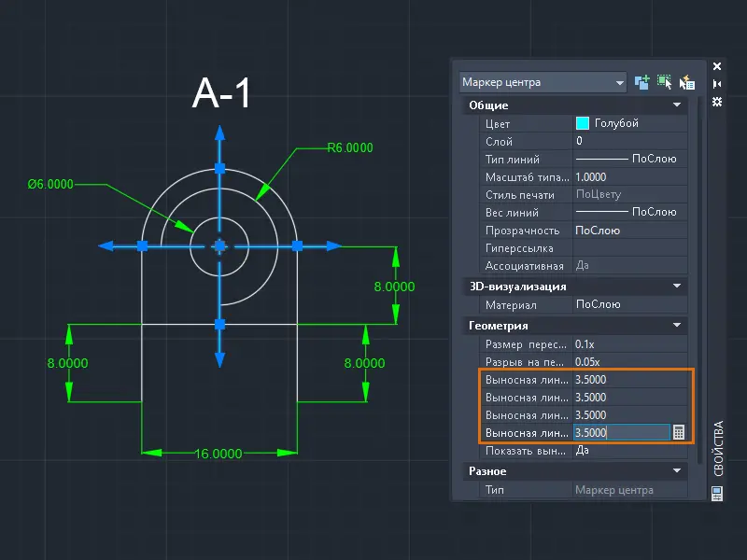The height and width of the screenshot is (560, 747).
Task: Open Quick Select from palette header
Action: (688, 82)
